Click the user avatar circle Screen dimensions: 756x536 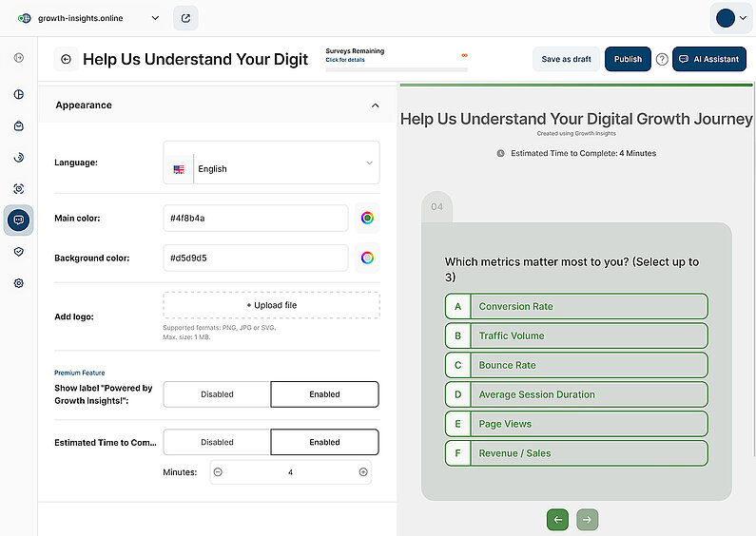[x=726, y=18]
